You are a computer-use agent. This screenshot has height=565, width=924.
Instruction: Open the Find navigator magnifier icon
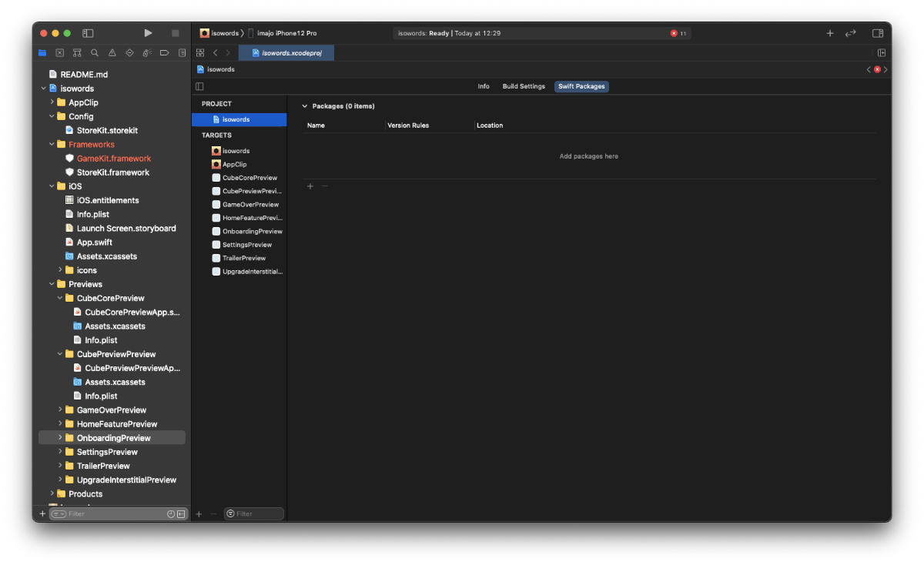[x=95, y=53]
